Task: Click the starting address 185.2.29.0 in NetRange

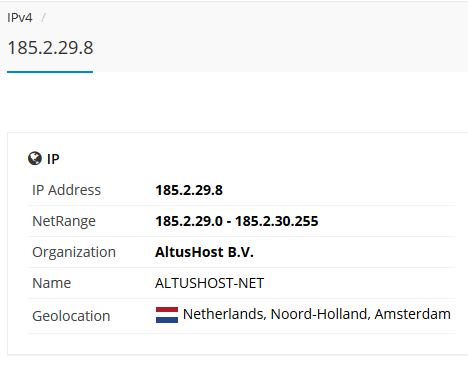Action: point(189,221)
